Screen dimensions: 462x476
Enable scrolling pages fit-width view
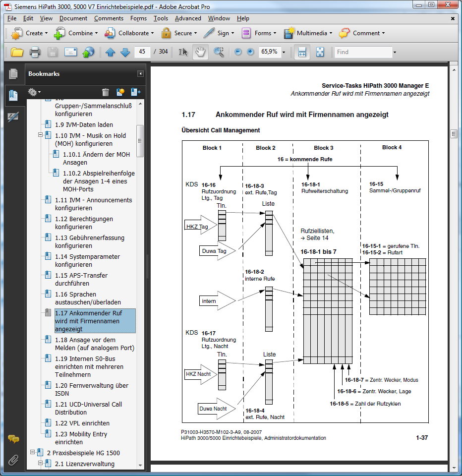(302, 52)
